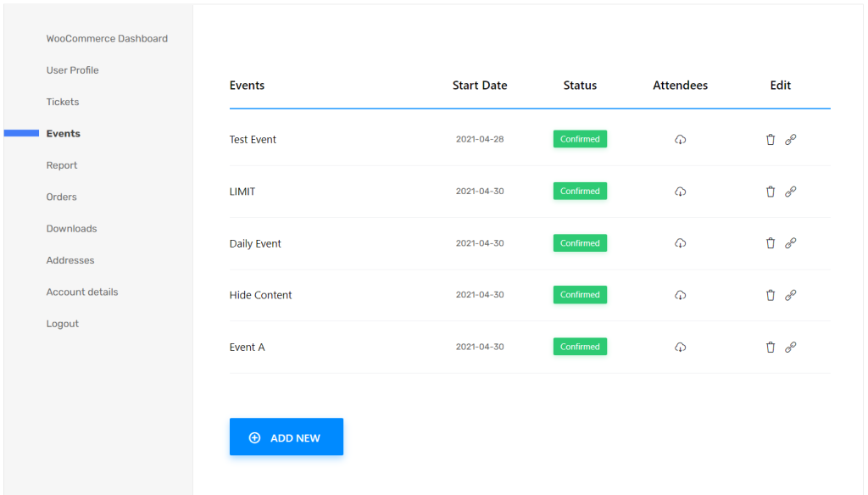Viewport: 868px width, 495px height.
Task: Delete the LIMIT event
Action: (770, 192)
